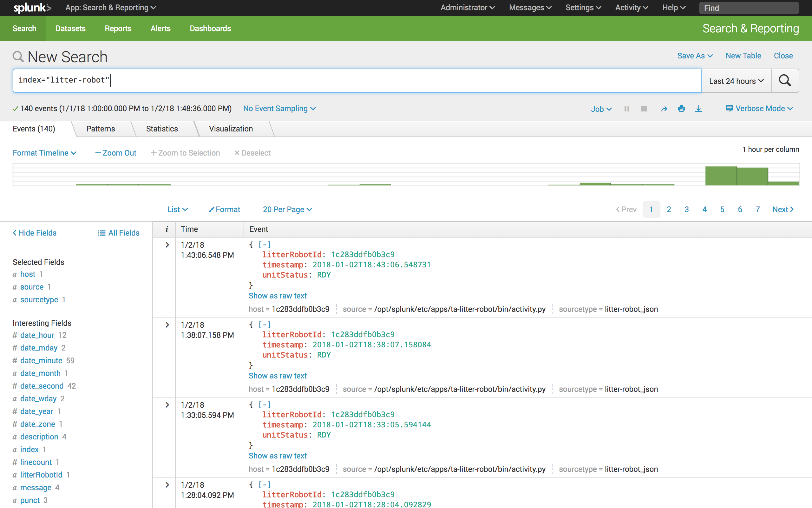
Task: Click New Table link
Action: point(743,56)
